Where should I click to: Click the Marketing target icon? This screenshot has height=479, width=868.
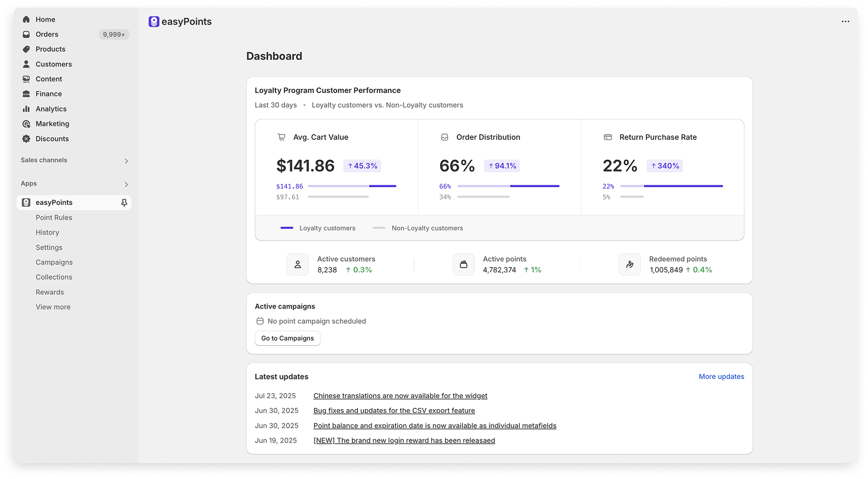26,124
